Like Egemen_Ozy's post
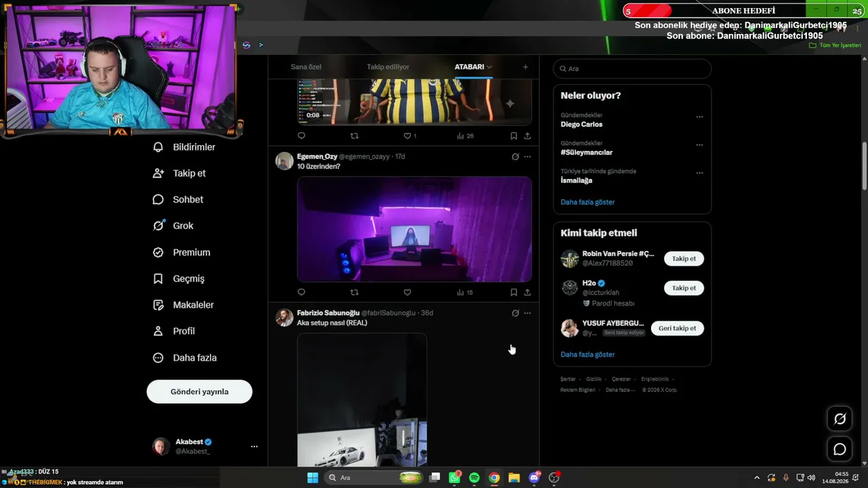868x488 pixels. (407, 292)
